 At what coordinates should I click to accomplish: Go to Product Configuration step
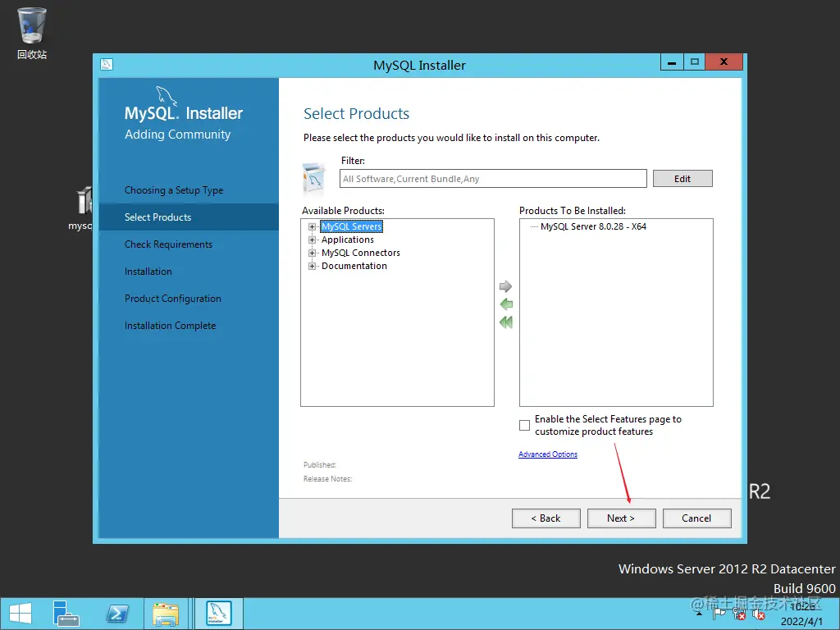coord(172,299)
